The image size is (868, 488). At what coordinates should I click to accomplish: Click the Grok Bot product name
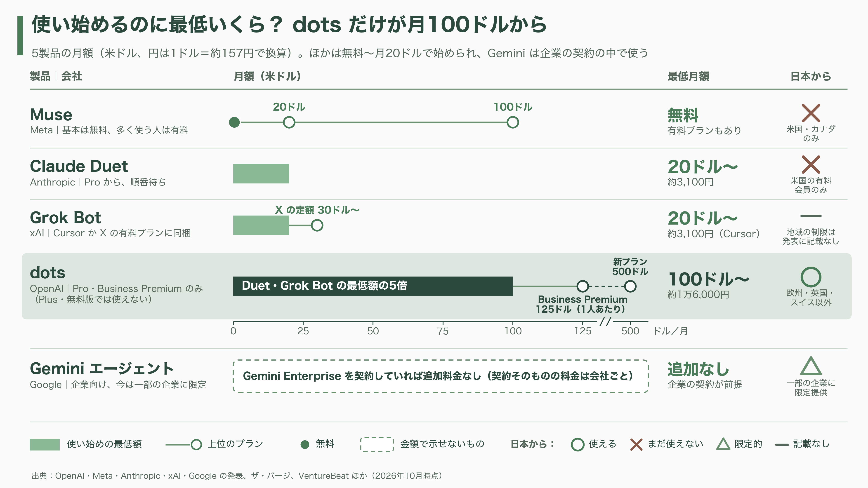pyautogui.click(x=65, y=218)
